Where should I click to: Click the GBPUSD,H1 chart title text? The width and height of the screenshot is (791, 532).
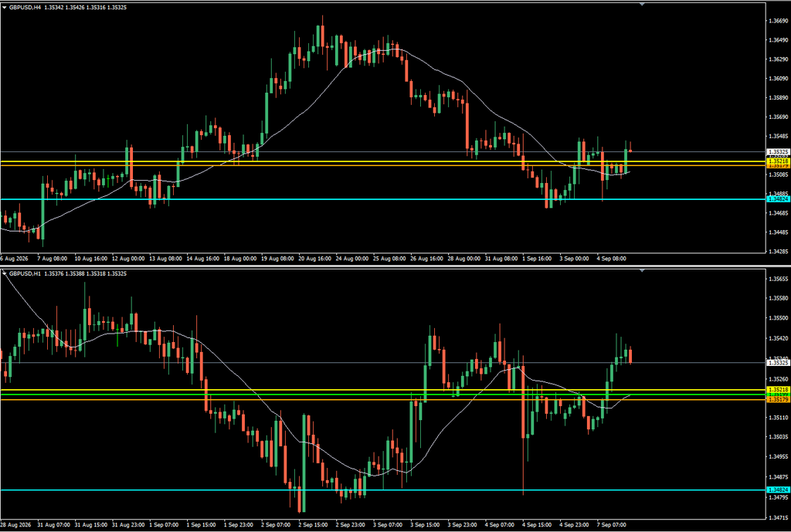25,274
